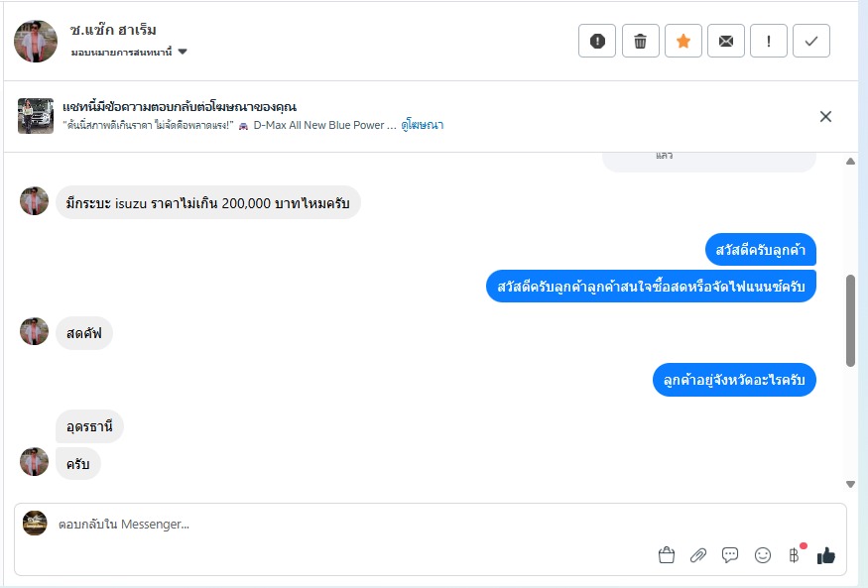Click the chat scrollbar down arrow
The width and height of the screenshot is (868, 588).
850,484
